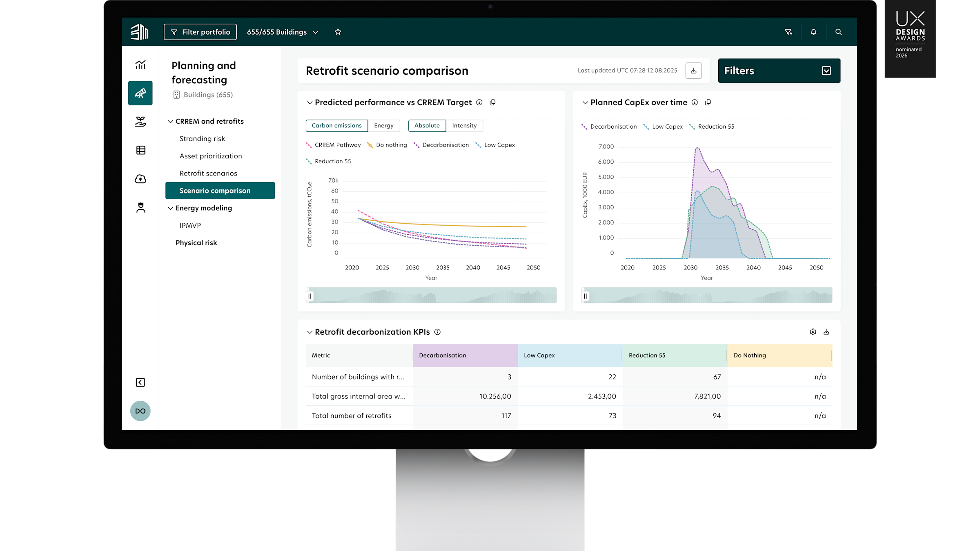Open Stranding risk page

pos(202,139)
